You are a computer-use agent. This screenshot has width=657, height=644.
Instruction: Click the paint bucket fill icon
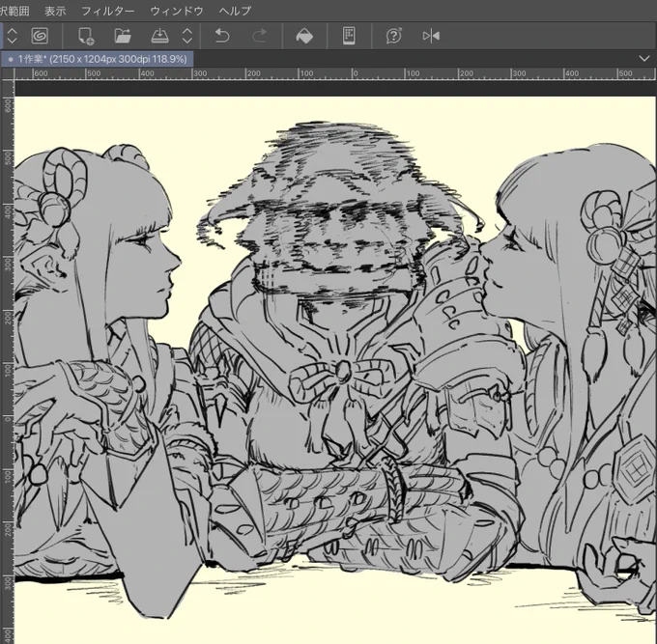pos(304,36)
